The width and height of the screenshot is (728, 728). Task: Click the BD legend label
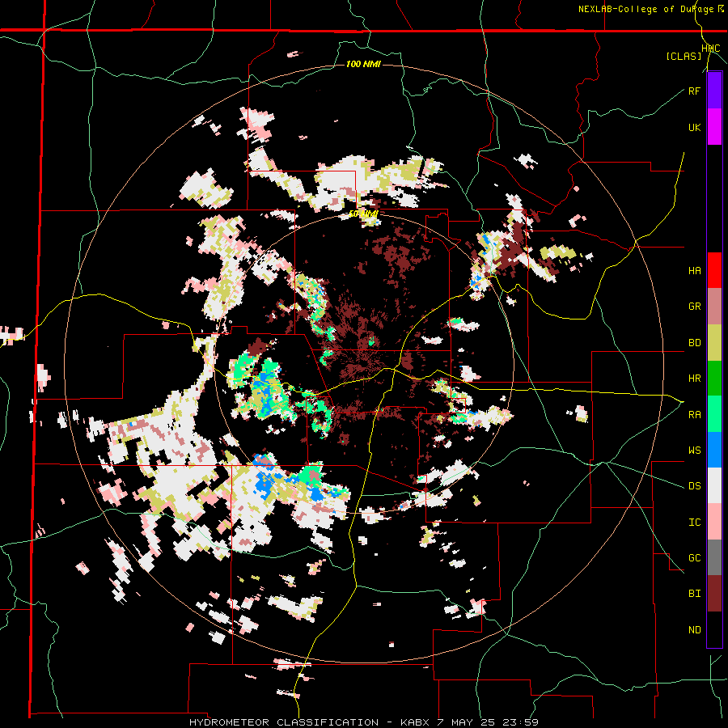click(x=695, y=343)
